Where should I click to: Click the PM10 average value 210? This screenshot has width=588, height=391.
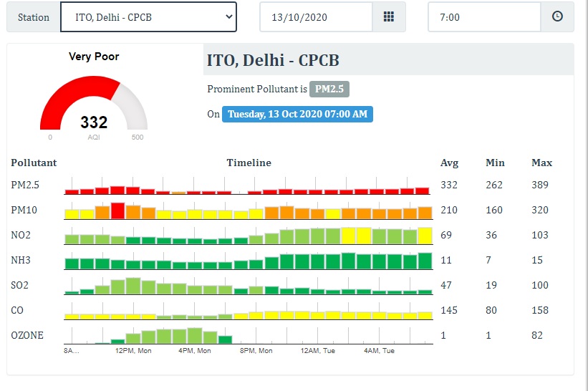449,210
